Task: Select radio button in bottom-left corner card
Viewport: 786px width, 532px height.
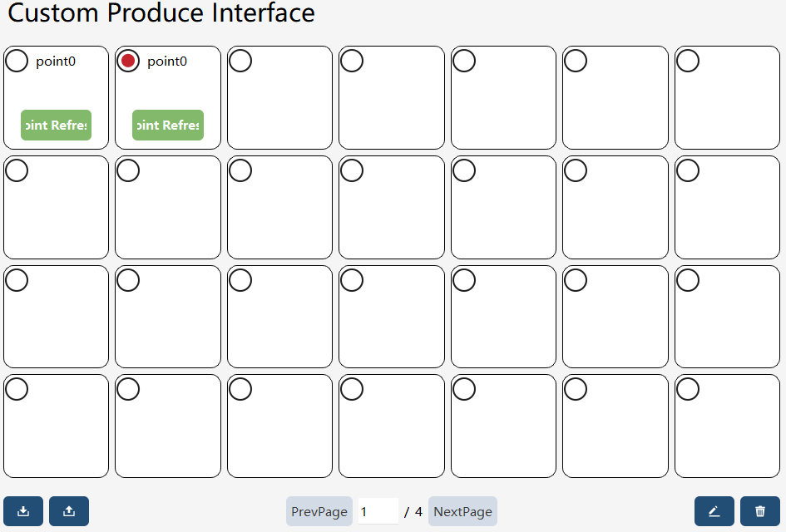Action: (17, 389)
